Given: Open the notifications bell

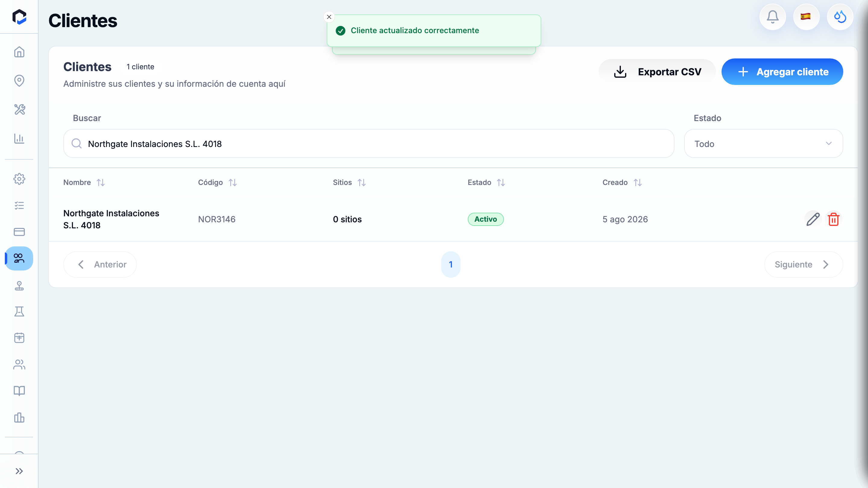Looking at the screenshot, I should coord(773,17).
